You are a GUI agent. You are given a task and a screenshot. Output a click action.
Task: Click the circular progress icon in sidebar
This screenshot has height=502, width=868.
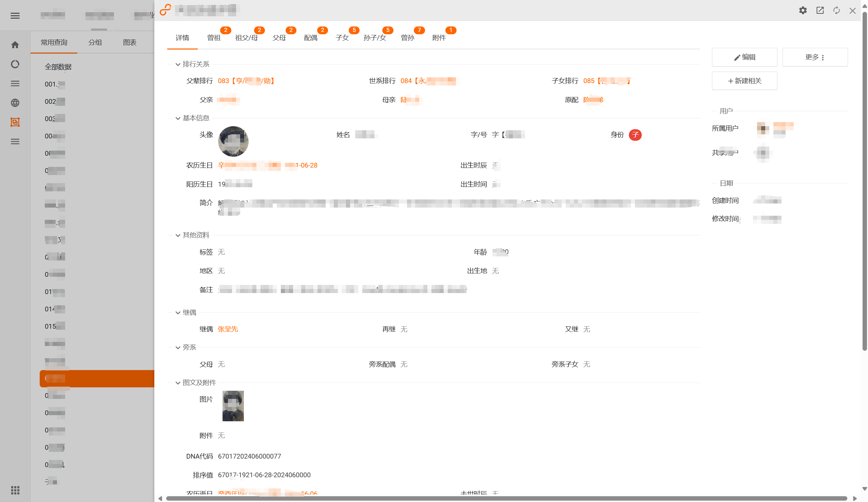pos(15,64)
